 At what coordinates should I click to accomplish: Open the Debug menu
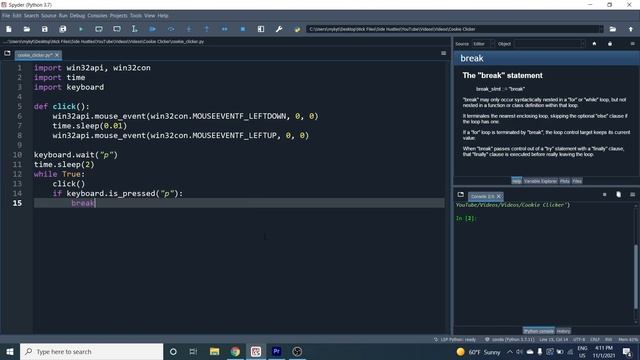pyautogui.click(x=77, y=16)
